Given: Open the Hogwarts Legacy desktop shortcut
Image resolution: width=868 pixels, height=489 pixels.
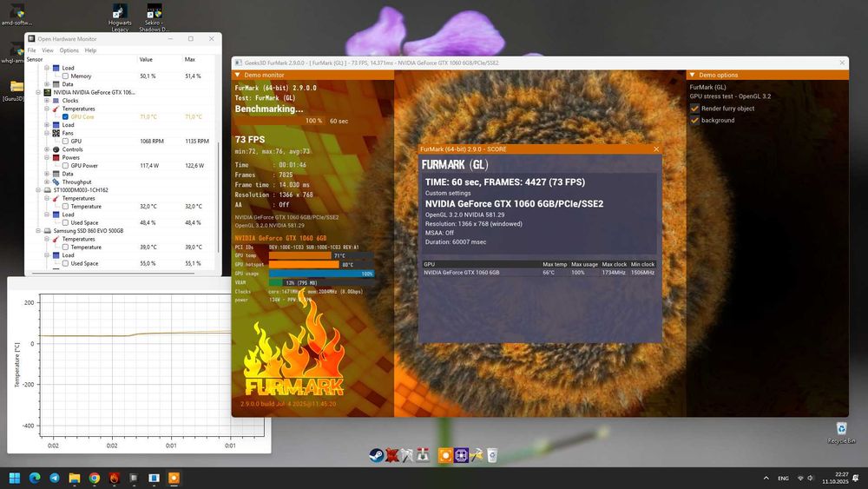Looking at the screenshot, I should click(120, 17).
